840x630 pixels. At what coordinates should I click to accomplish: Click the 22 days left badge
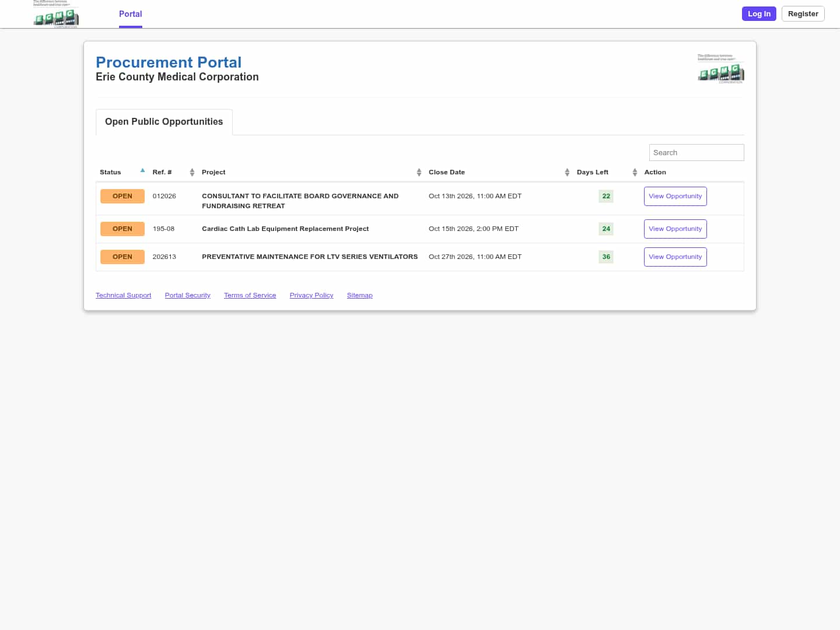606,196
